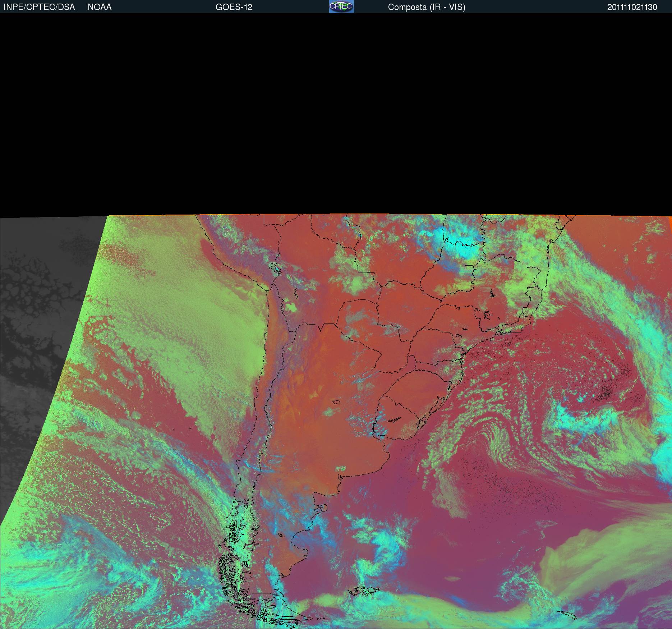Click the 201111021130 timestamp
The width and height of the screenshot is (672, 629).
(x=632, y=7)
